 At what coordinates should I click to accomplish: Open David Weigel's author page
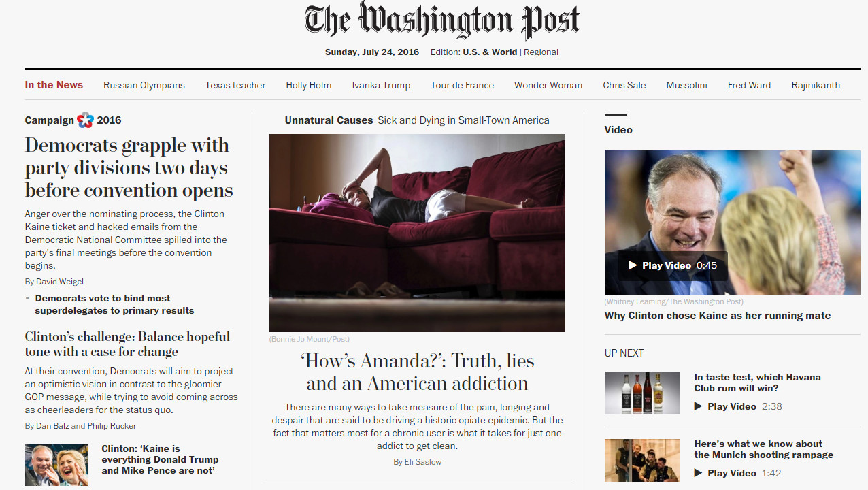click(x=60, y=282)
